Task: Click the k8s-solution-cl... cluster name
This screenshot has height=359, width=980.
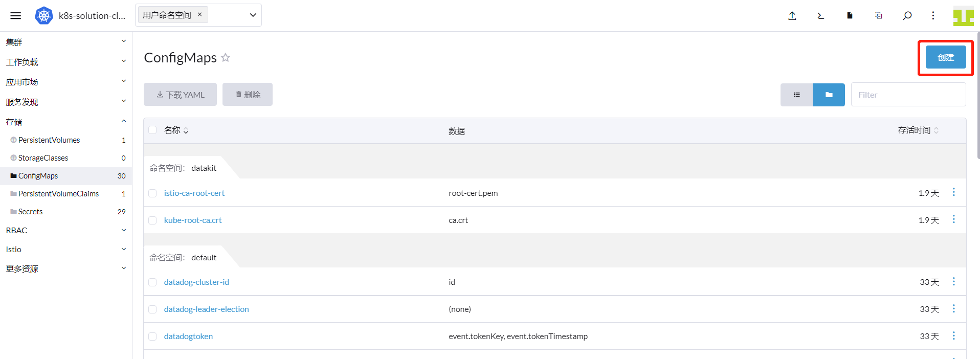Action: 92,16
